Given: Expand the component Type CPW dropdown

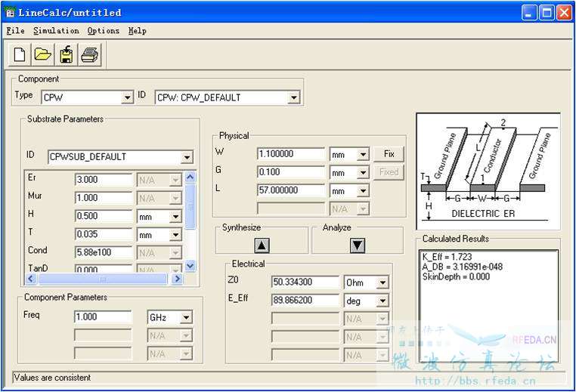Looking at the screenshot, I should coord(128,98).
